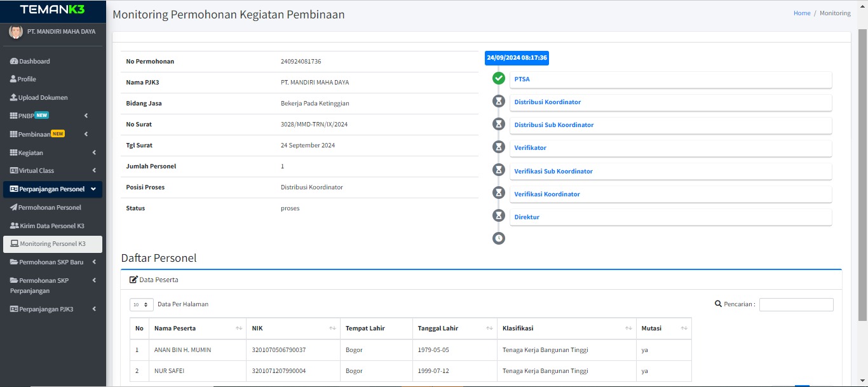Click the hourglass icon beside Direktur

pos(499,215)
